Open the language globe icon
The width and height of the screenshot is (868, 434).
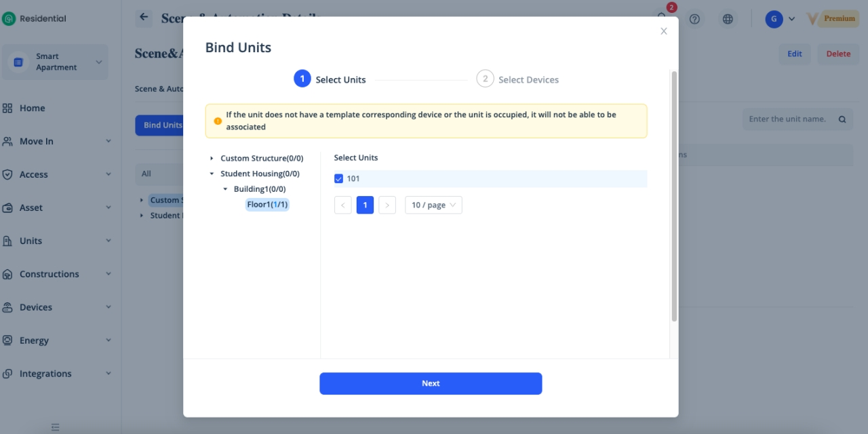[x=728, y=19]
